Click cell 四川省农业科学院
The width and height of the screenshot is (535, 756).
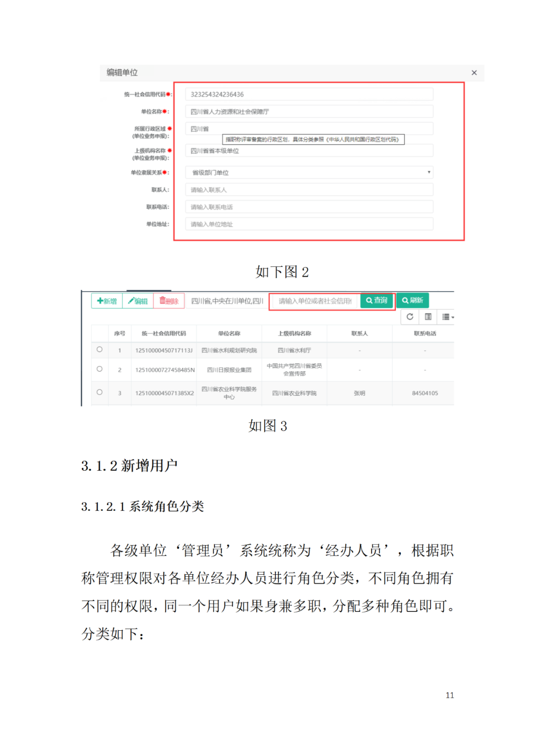(x=295, y=393)
